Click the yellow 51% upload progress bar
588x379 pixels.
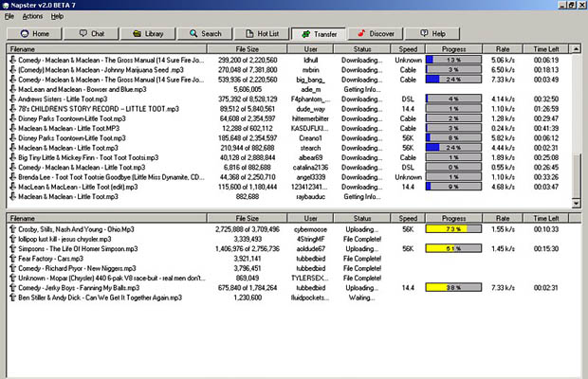(x=453, y=248)
